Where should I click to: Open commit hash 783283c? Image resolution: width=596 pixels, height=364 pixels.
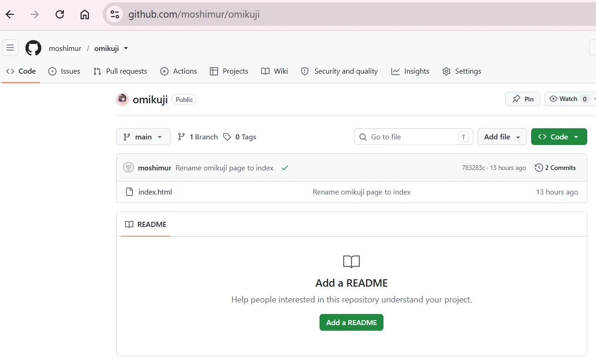click(x=473, y=168)
